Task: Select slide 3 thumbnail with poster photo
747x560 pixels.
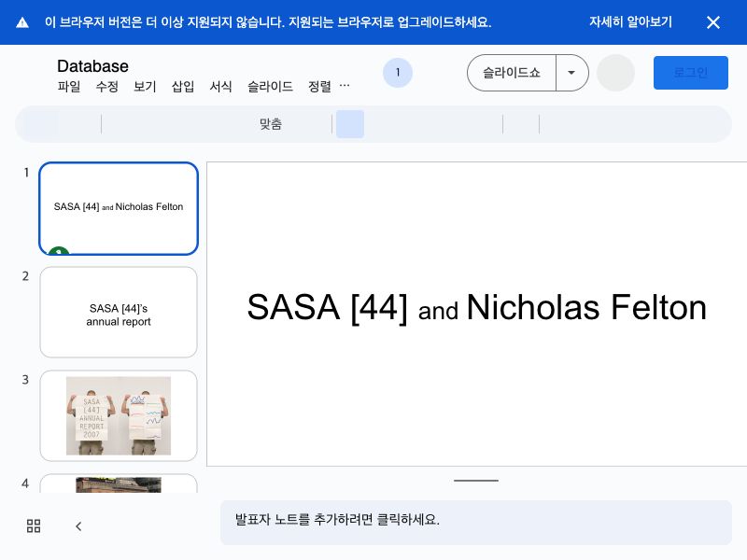Action: tap(119, 415)
